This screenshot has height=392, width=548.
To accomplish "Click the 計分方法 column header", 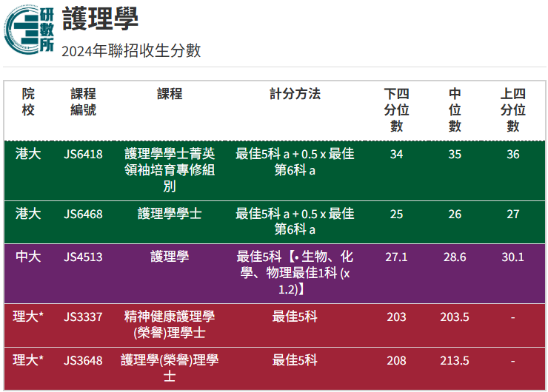I will tap(295, 94).
